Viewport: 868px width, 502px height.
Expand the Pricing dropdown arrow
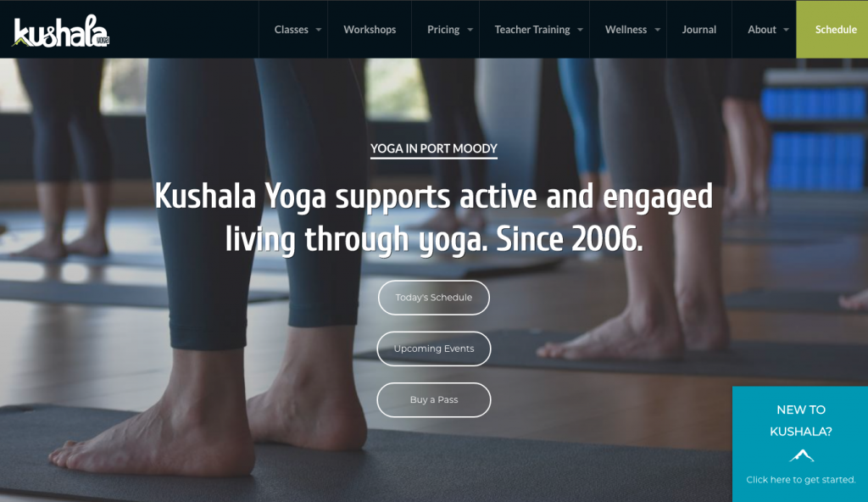(470, 30)
